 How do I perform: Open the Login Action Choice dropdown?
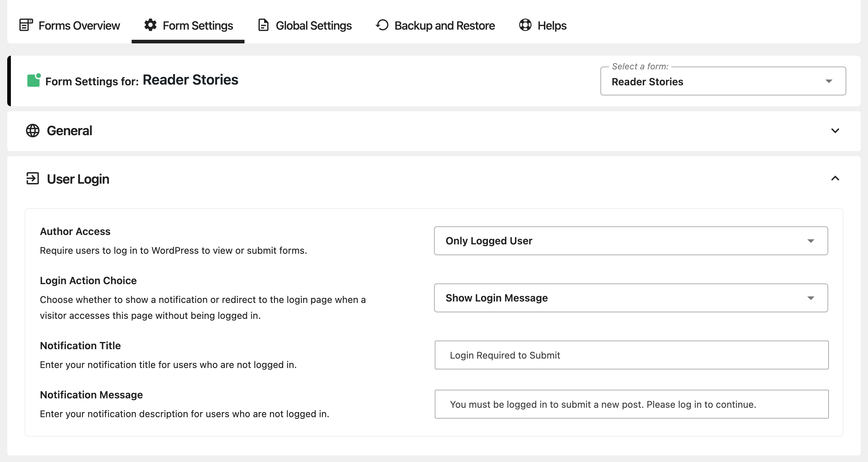[x=631, y=298]
